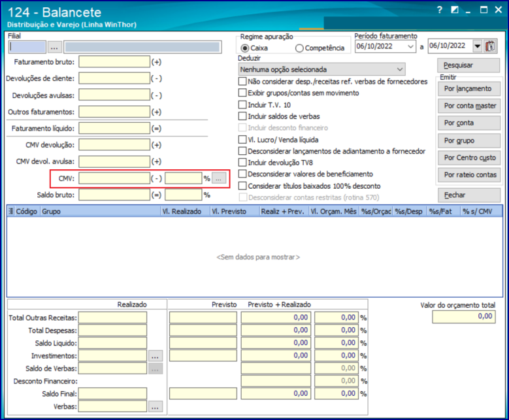Click the CMV value field

[x=114, y=178]
